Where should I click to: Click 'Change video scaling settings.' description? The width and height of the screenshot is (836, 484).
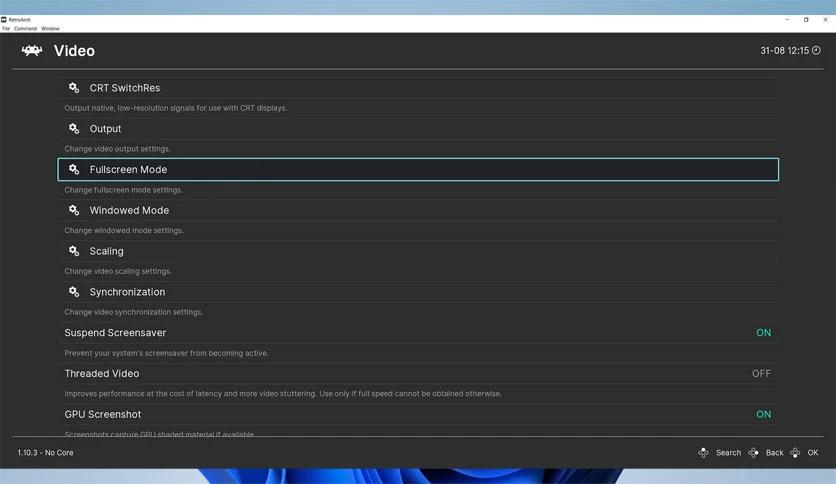[x=118, y=271]
